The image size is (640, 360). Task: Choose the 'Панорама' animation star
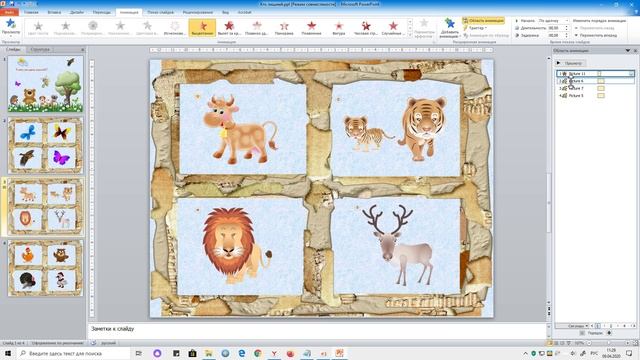point(284,28)
